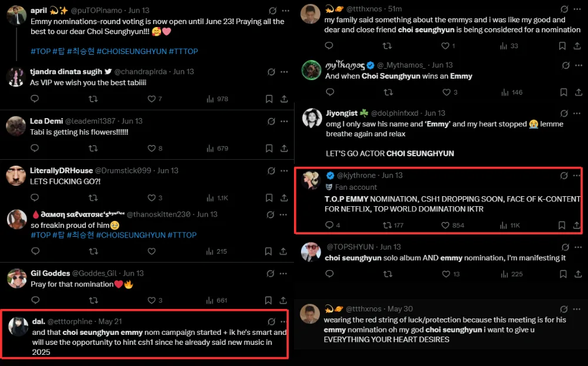Open @kjythrone's profile avatar

(x=311, y=180)
